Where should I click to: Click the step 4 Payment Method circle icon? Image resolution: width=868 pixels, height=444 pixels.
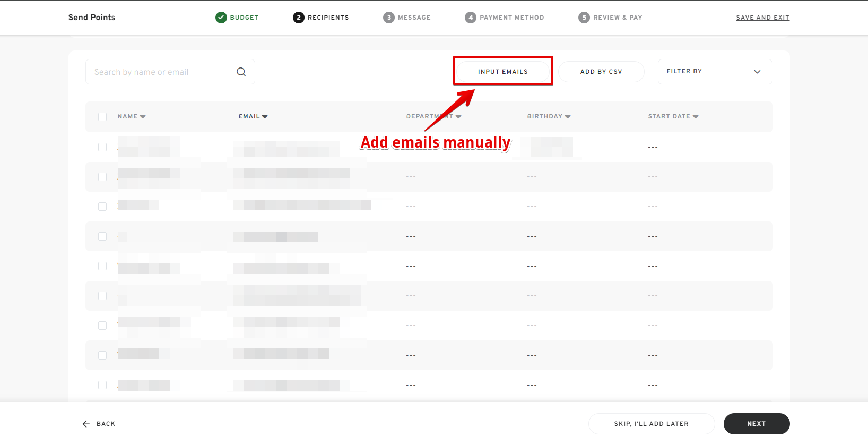tap(471, 18)
